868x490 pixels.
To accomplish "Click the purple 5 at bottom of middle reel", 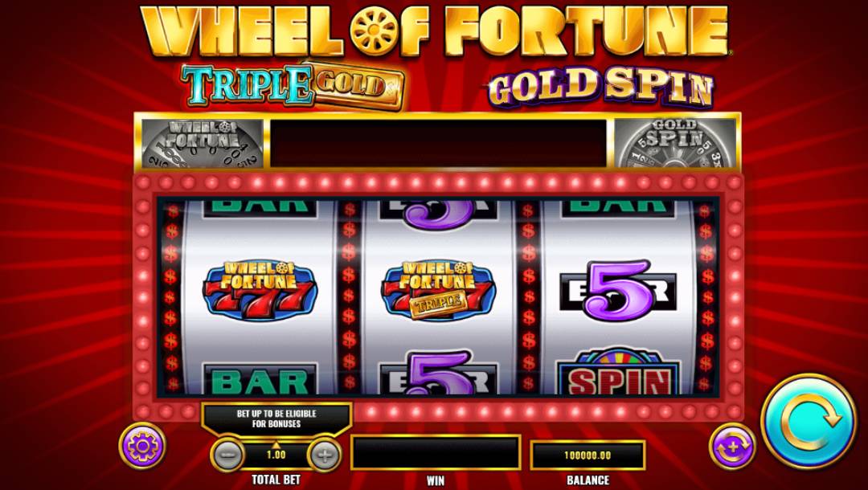I will click(x=439, y=372).
